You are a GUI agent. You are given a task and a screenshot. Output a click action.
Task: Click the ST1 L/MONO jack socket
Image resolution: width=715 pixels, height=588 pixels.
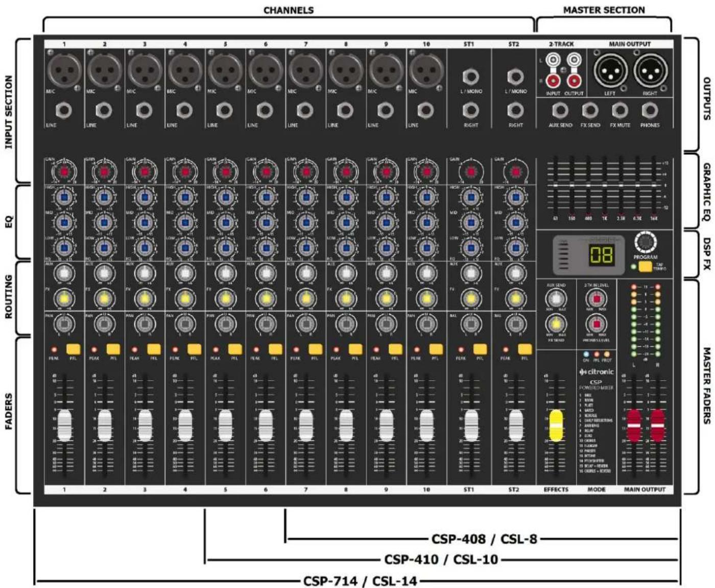(x=470, y=77)
